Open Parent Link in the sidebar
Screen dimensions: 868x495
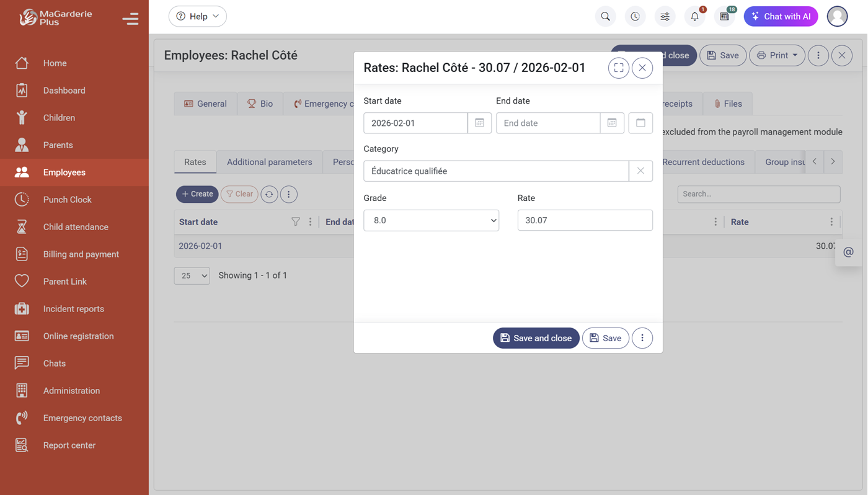point(74,282)
